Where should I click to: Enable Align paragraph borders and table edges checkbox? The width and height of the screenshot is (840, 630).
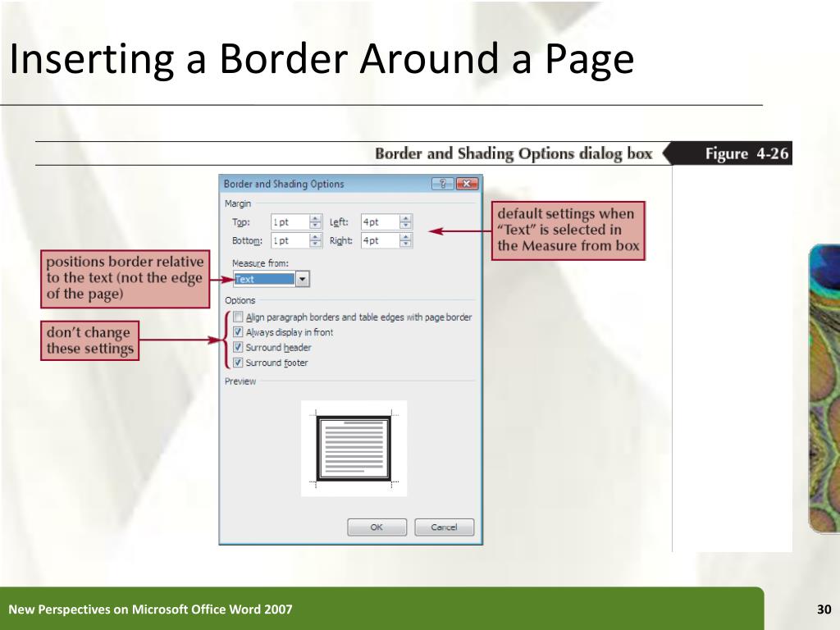(239, 317)
